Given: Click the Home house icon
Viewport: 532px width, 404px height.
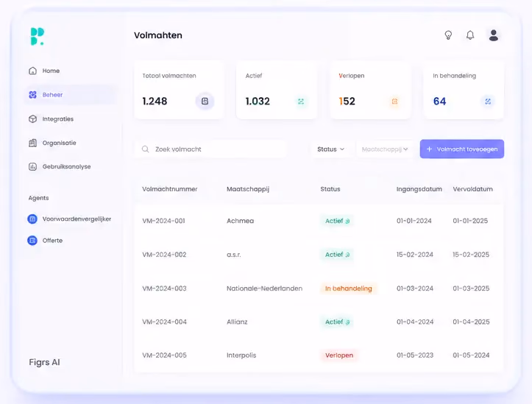Looking at the screenshot, I should (x=32, y=71).
